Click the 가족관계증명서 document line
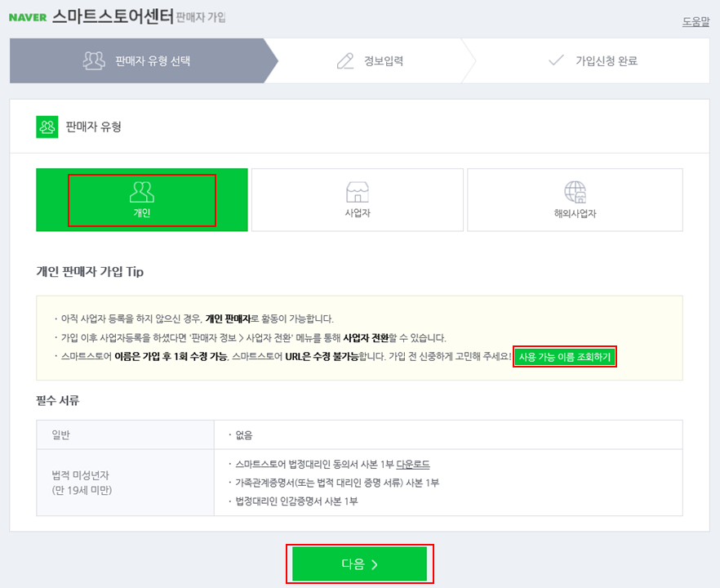 click(337, 483)
